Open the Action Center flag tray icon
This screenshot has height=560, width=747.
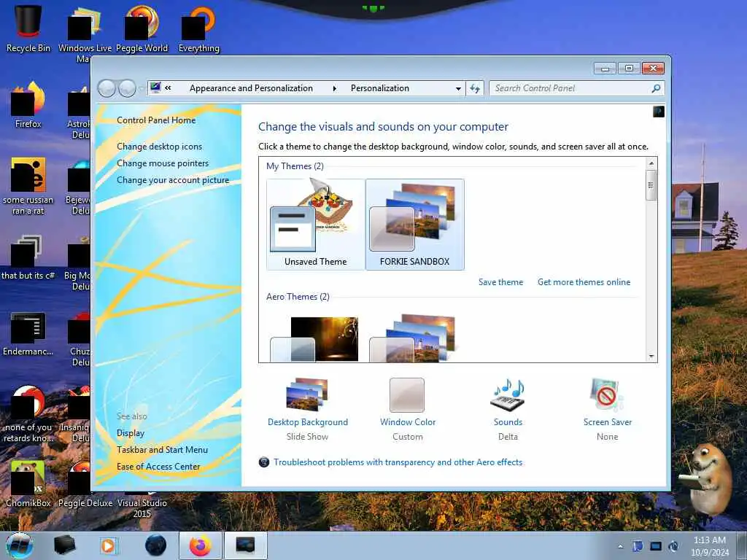pyautogui.click(x=638, y=546)
